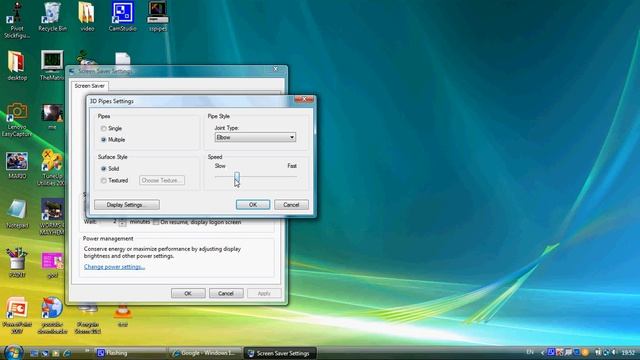Select the VLC traffic cone desktop icon
640x360 pixels.
[122, 316]
